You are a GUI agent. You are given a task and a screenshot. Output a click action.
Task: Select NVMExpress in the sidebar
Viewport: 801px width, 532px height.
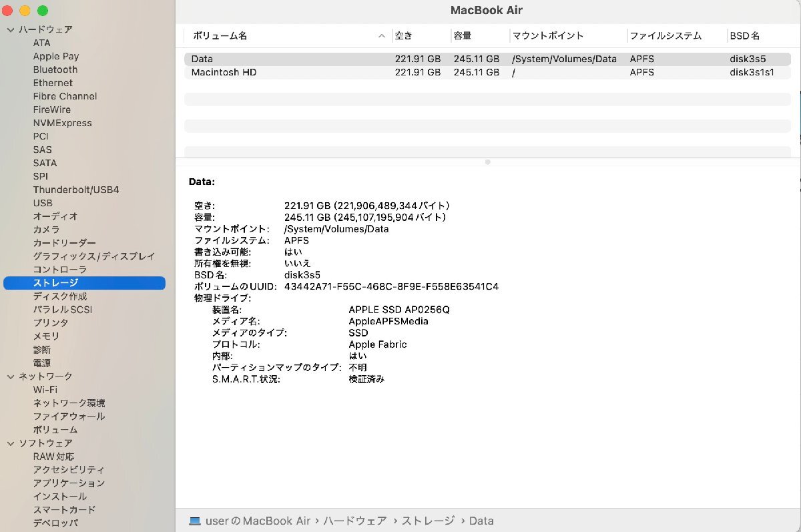[x=63, y=123]
